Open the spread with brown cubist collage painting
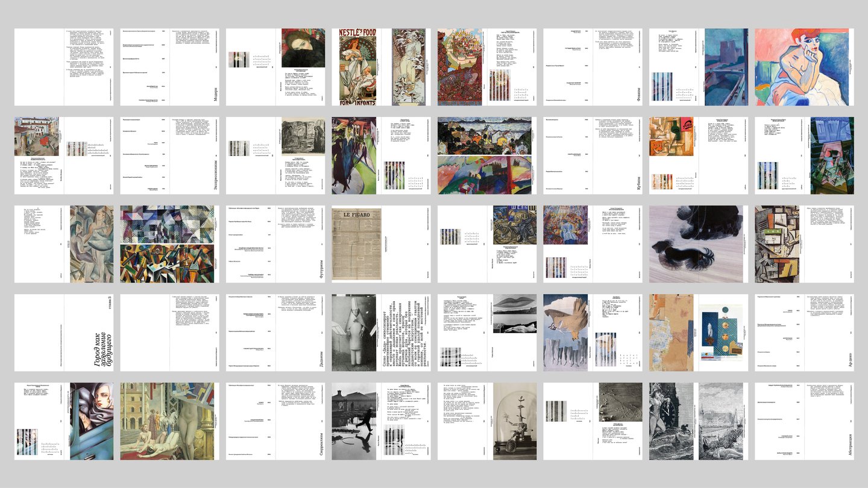This screenshot has height=488, width=868. [804, 244]
